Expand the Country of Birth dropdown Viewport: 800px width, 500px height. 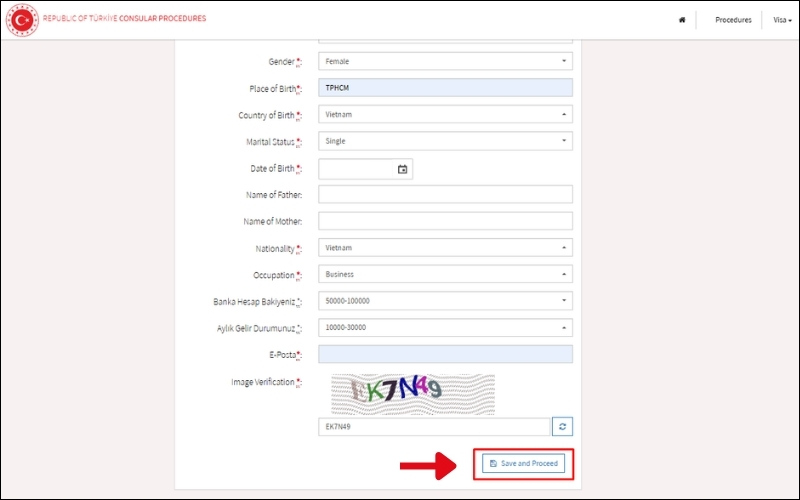coord(445,114)
